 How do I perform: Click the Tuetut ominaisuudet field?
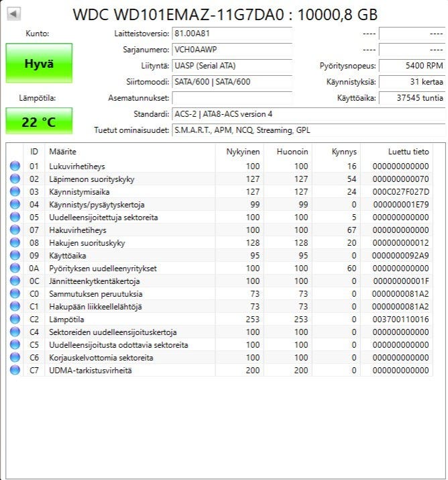tap(309, 130)
